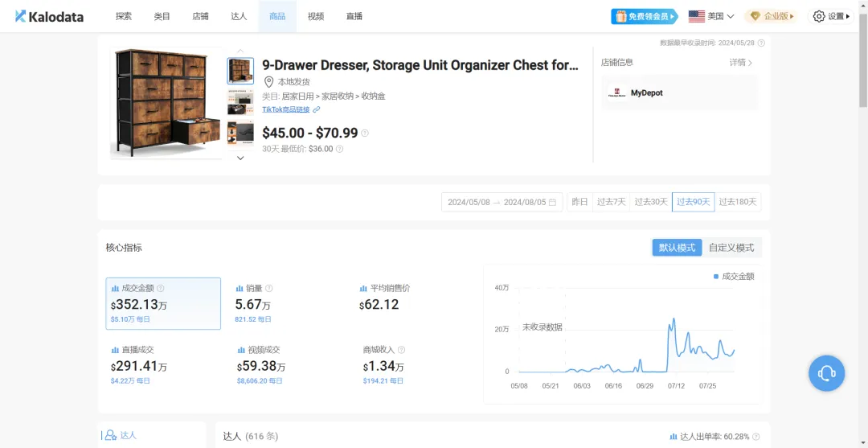Click bar chart icon beside 视频成交
Image resolution: width=868 pixels, height=448 pixels.
pos(241,350)
